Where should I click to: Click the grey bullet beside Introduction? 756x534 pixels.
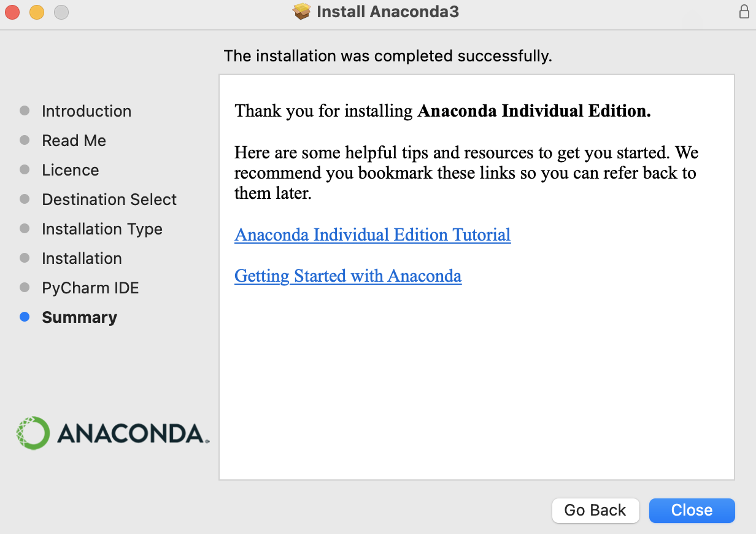[25, 111]
